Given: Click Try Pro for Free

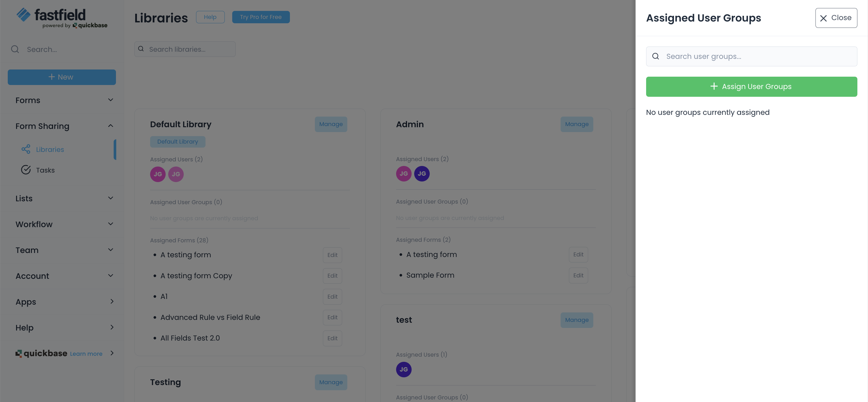Looking at the screenshot, I should (261, 17).
